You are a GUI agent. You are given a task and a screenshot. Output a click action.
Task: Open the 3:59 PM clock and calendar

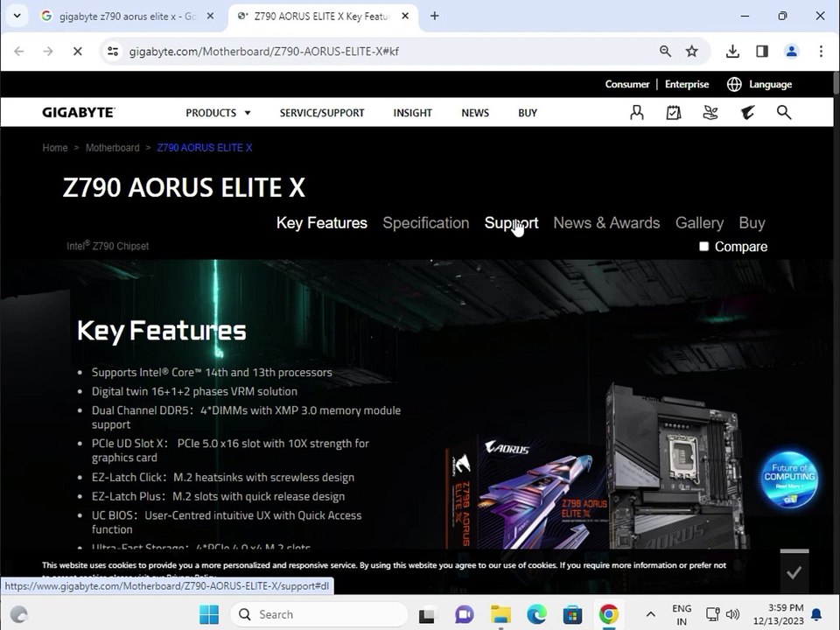(778, 614)
